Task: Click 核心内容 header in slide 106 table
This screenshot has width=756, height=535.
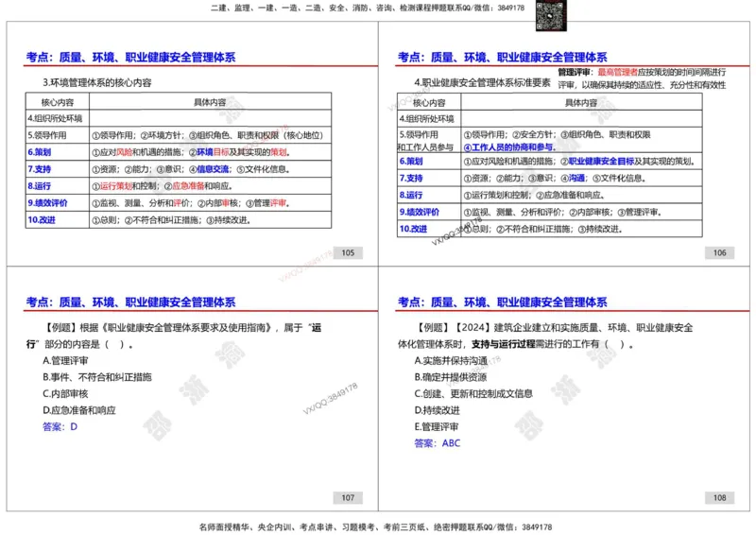Action: (429, 103)
